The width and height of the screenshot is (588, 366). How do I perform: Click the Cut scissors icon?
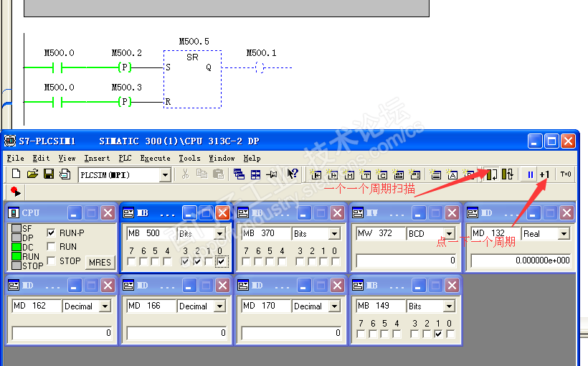185,174
